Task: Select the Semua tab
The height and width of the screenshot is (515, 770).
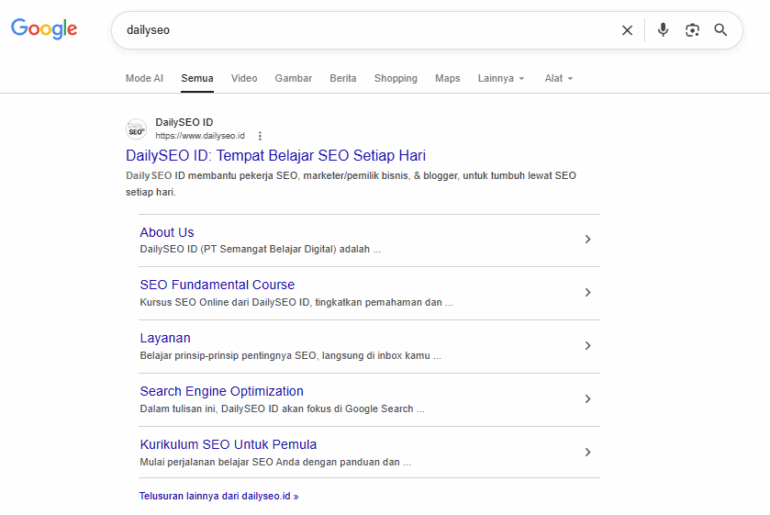Action: (x=197, y=79)
